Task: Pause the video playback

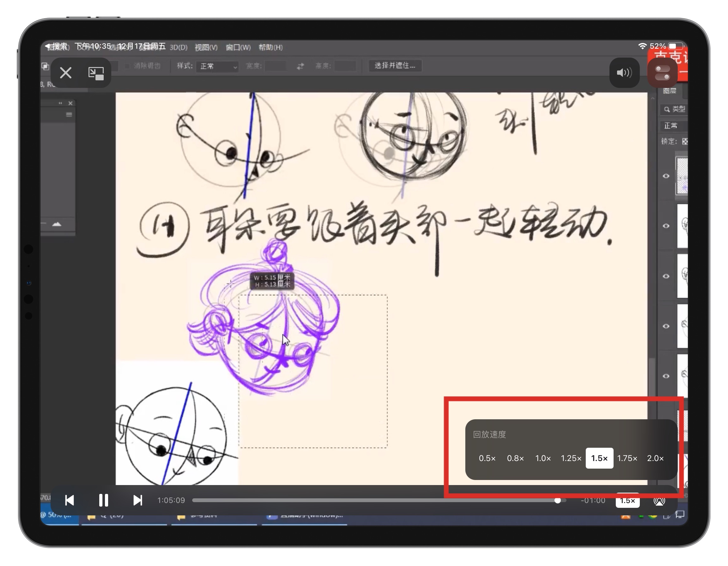Action: pyautogui.click(x=104, y=500)
